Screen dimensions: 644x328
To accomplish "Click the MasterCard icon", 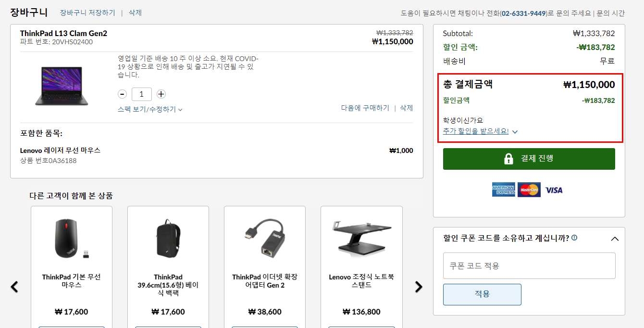I will (529, 190).
